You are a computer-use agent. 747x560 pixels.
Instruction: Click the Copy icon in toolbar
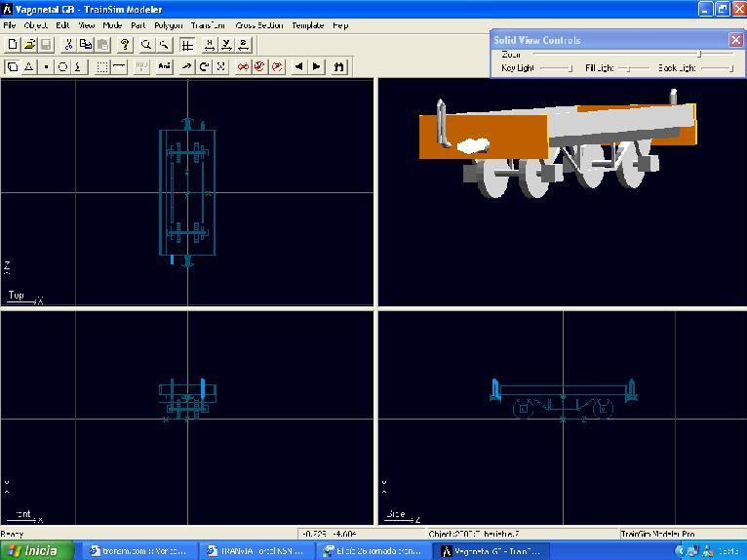(x=86, y=45)
